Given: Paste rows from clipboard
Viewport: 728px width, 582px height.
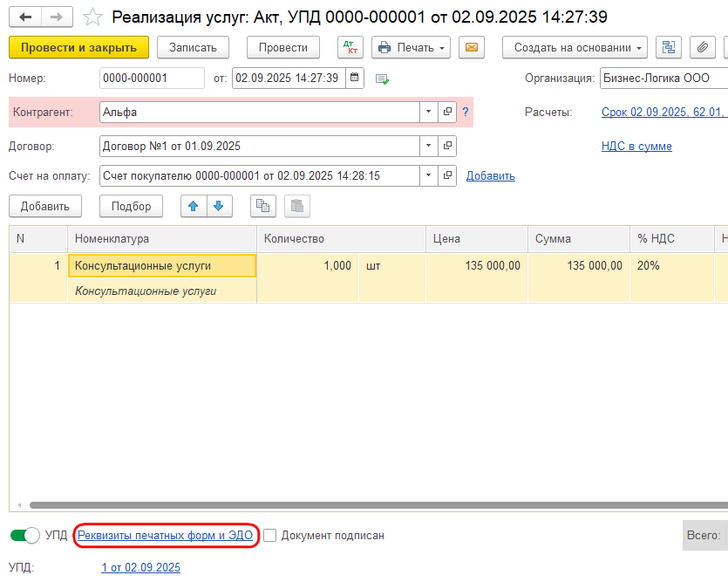Looking at the screenshot, I should tap(297, 206).
